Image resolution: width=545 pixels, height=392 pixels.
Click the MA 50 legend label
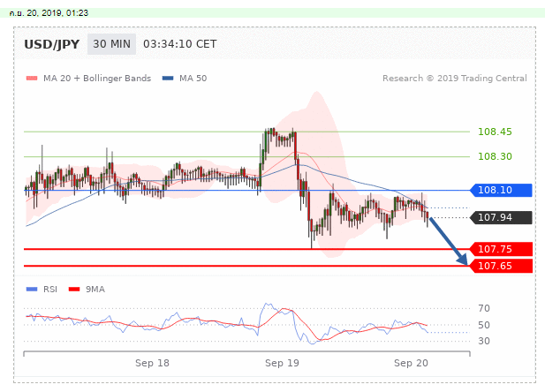[193, 79]
